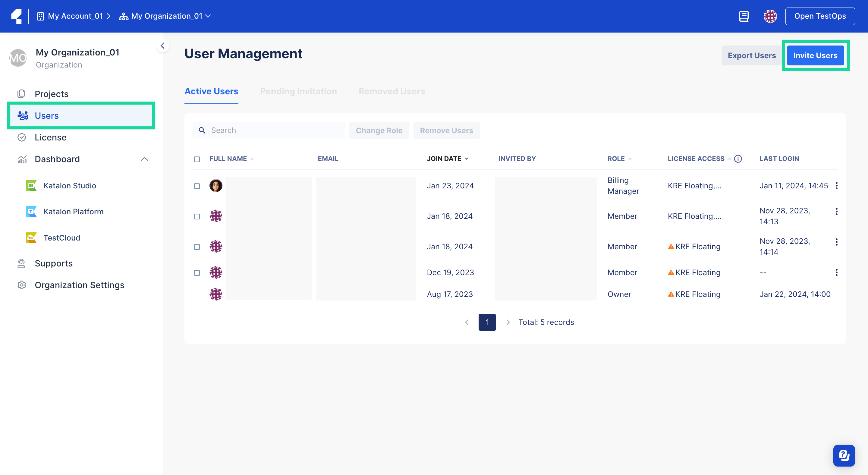Check the checkbox for the Jan 23 user

(x=197, y=185)
